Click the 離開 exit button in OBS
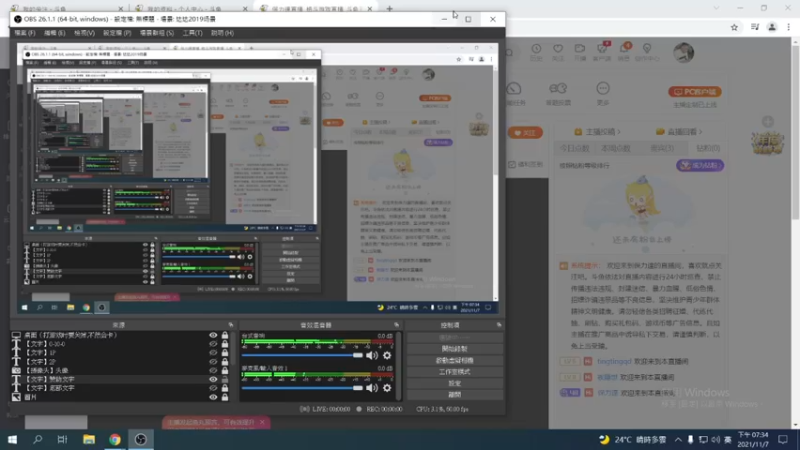This screenshot has height=450, width=800. pyautogui.click(x=455, y=394)
